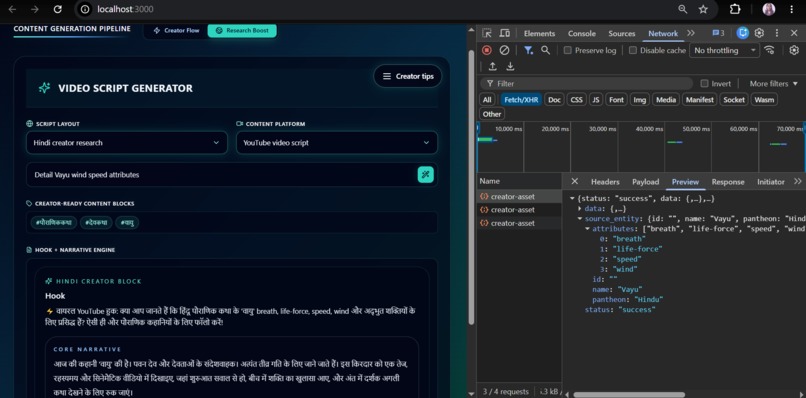The width and height of the screenshot is (806, 398).
Task: Open Network settings gear icon
Action: point(794,50)
